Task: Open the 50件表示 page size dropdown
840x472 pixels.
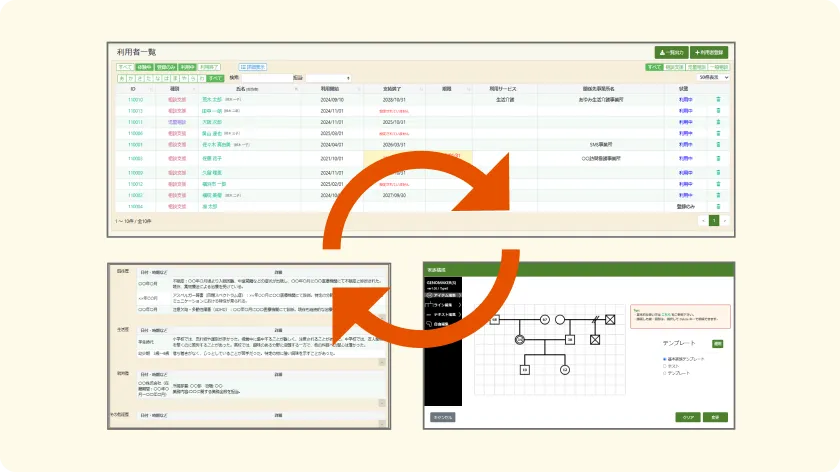Action: (714, 77)
